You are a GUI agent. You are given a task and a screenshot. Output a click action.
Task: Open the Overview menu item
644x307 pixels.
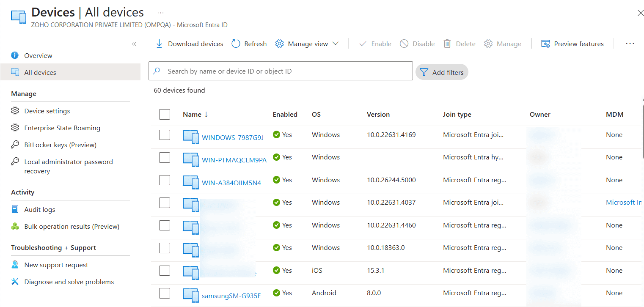(38, 55)
